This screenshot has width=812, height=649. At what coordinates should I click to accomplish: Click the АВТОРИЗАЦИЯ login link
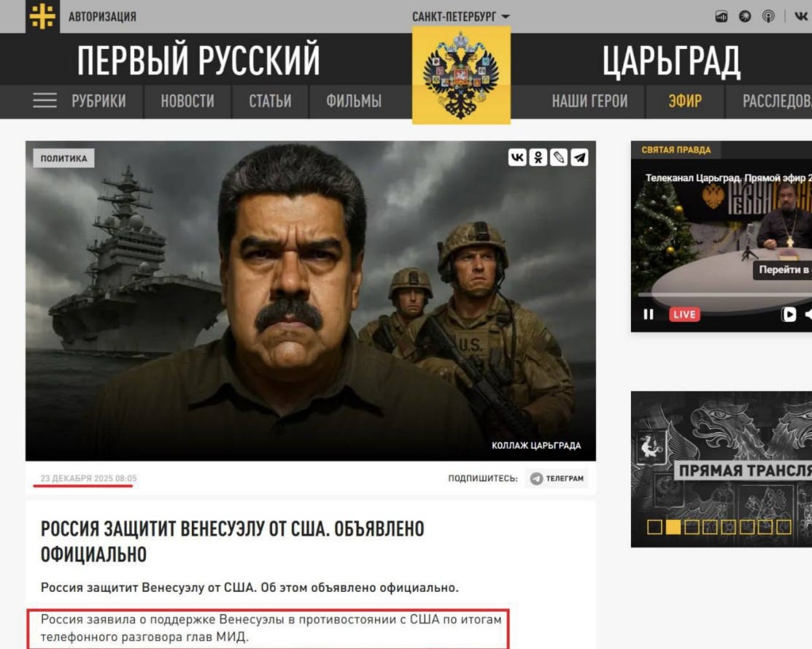103,17
